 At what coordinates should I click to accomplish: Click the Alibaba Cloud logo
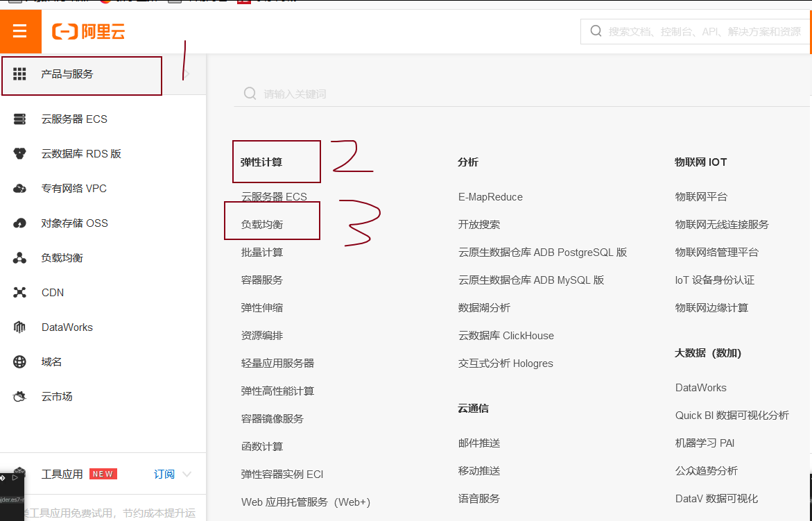[89, 32]
